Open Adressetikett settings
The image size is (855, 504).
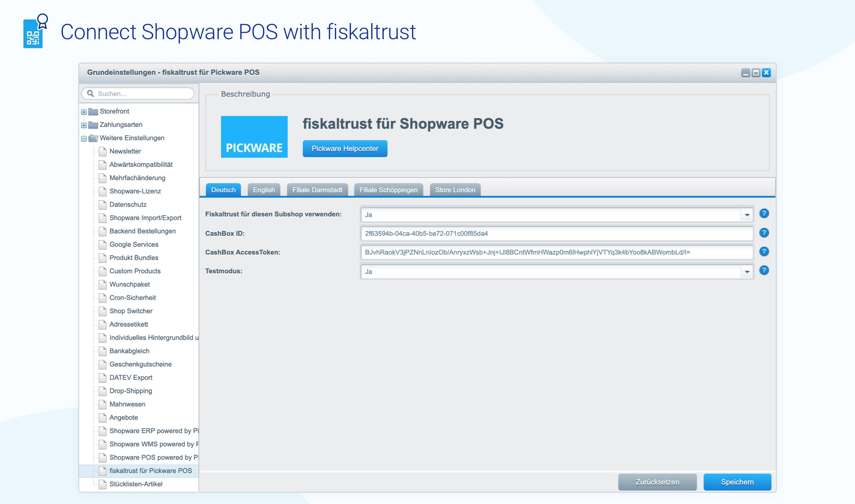(129, 324)
